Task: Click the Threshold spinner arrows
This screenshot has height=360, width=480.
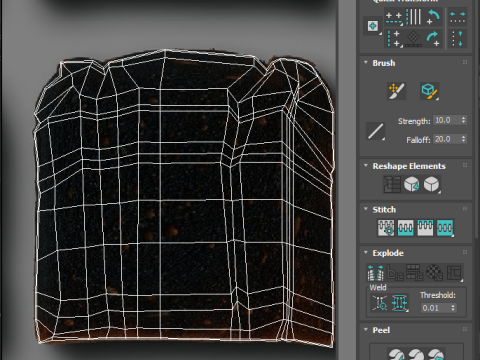Action: [x=453, y=308]
